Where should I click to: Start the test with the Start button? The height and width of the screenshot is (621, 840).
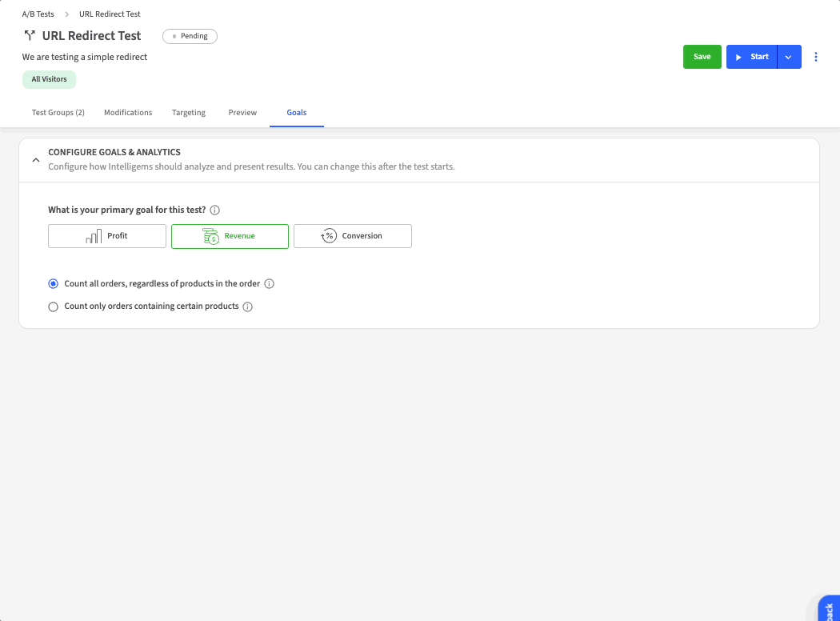point(751,57)
